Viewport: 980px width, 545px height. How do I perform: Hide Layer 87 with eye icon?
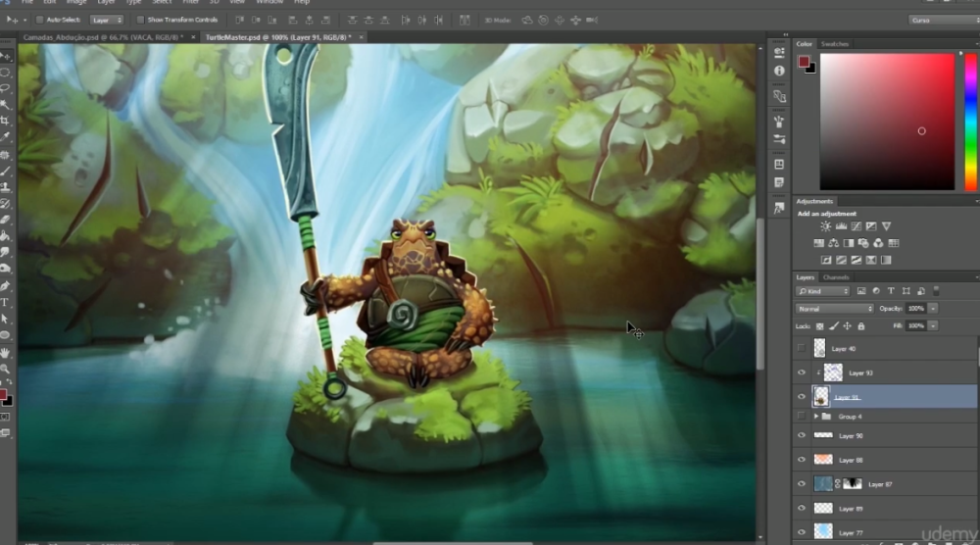802,484
